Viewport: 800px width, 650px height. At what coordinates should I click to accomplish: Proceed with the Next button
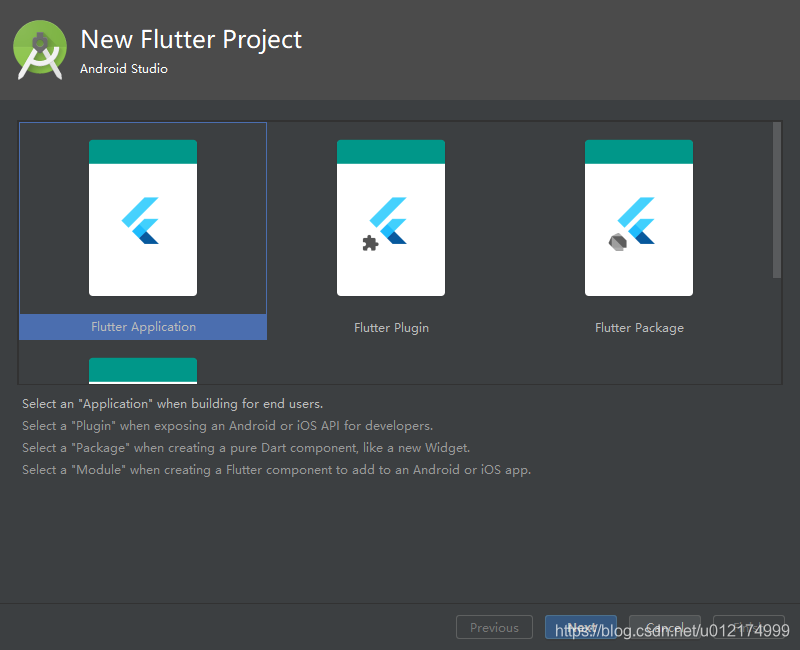coord(581,627)
